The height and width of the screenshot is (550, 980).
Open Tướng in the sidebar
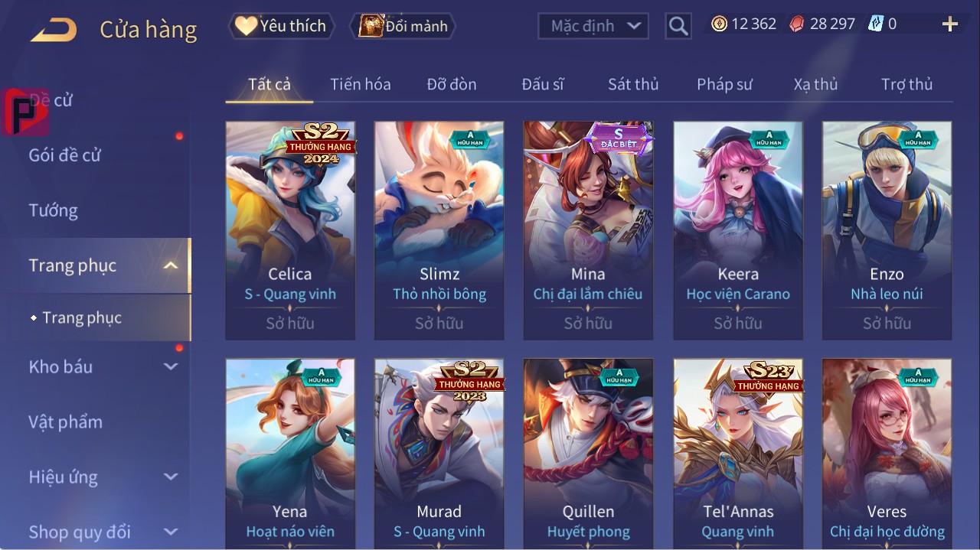click(54, 210)
